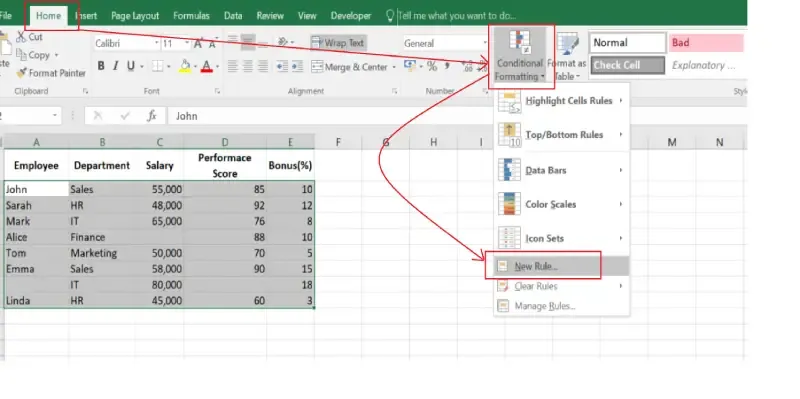Toggle Underline formatting
This screenshot has width=800, height=399.
131,66
